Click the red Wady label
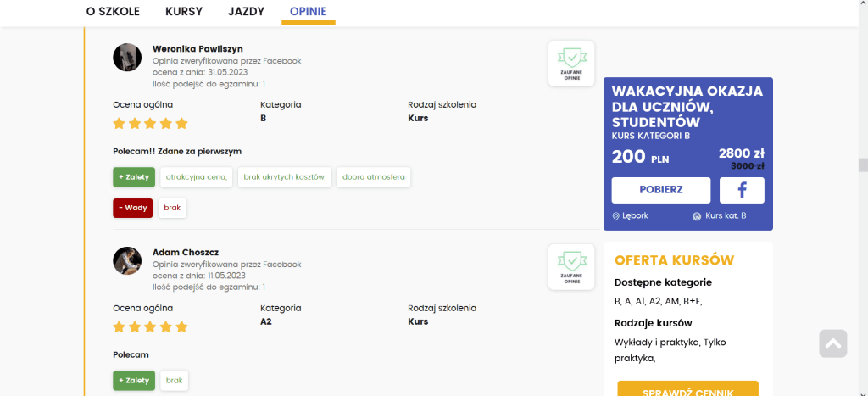This screenshot has width=868, height=396. [133, 208]
